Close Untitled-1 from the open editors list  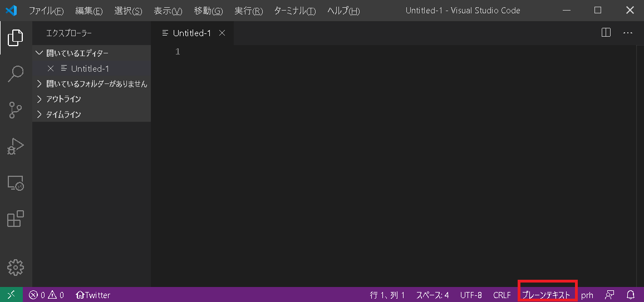click(x=51, y=68)
